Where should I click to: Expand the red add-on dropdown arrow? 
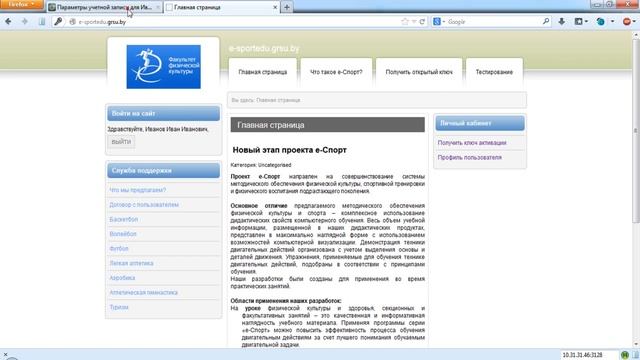(634, 22)
